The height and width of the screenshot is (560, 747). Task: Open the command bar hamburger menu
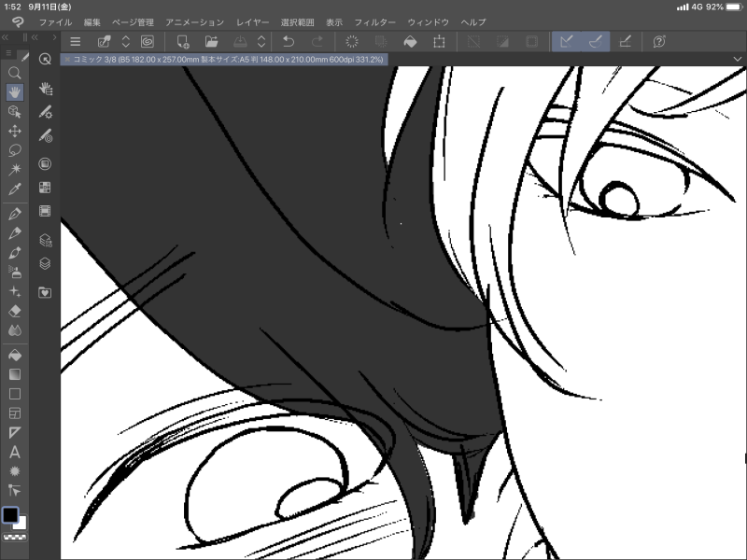(x=76, y=41)
